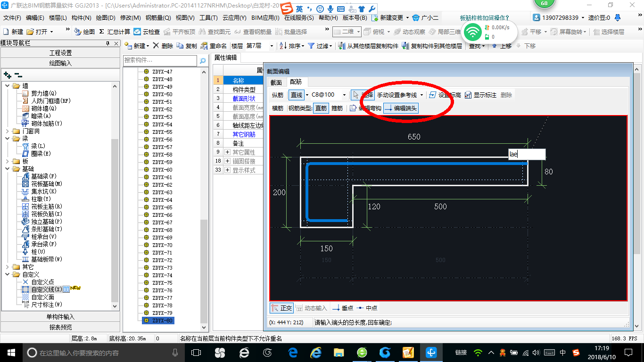Switch to the 截面 tab
Image resolution: width=644 pixels, height=362 pixels.
[276, 82]
